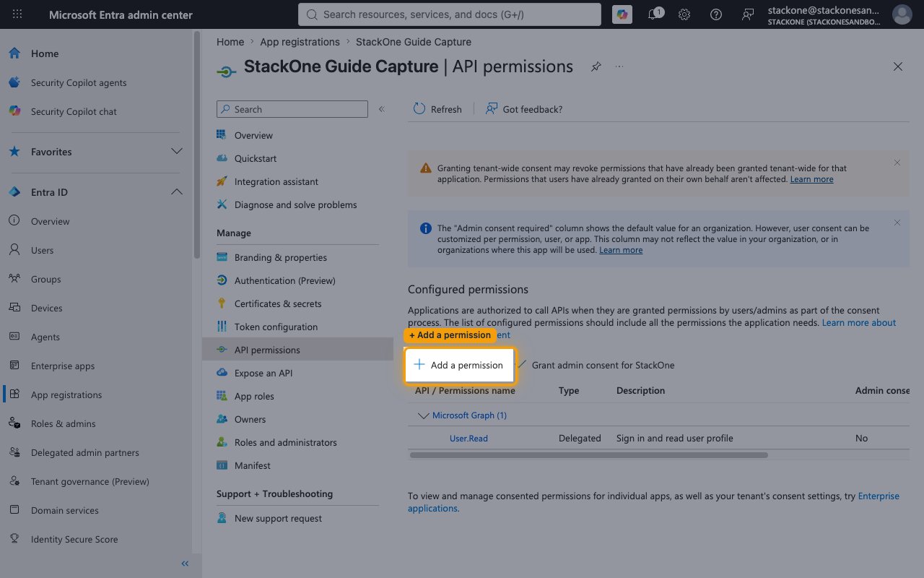Click the resource menu Search field

(292, 109)
